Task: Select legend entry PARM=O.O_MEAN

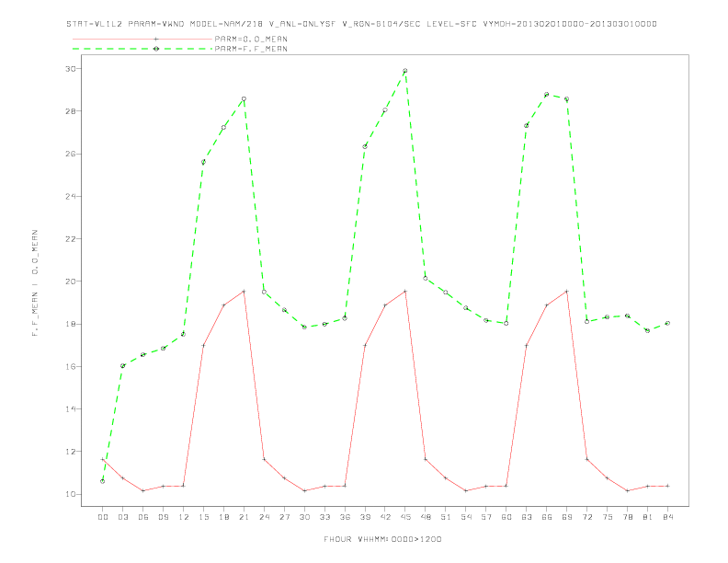Action: pyautogui.click(x=251, y=39)
